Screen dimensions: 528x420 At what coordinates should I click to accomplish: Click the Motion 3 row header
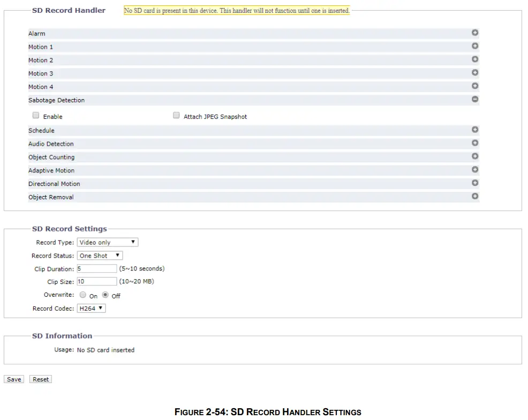coord(254,73)
